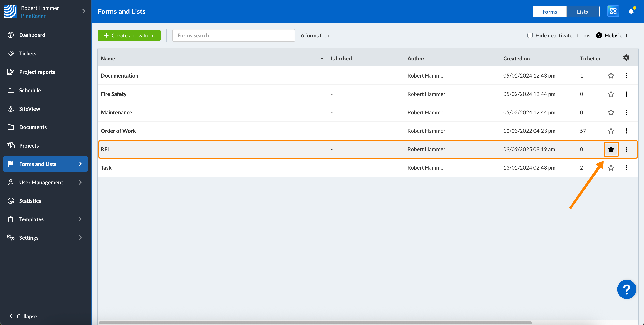The width and height of the screenshot is (644, 325).
Task: Open the HelpCenter question icon
Action: tap(599, 35)
